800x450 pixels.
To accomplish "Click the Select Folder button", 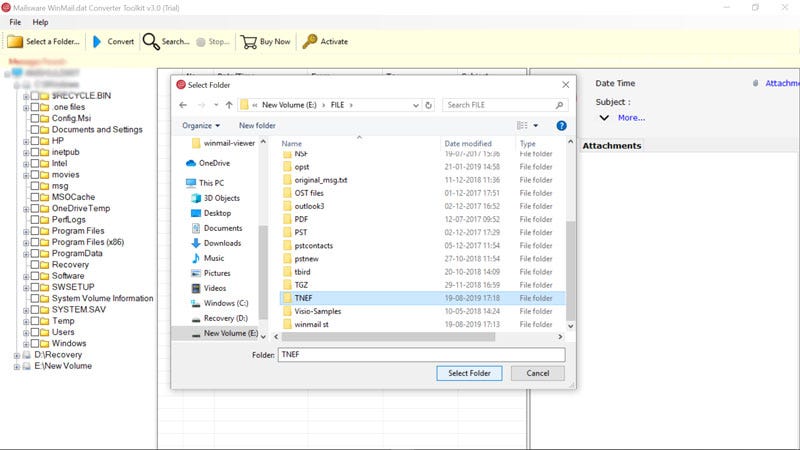I will click(469, 373).
